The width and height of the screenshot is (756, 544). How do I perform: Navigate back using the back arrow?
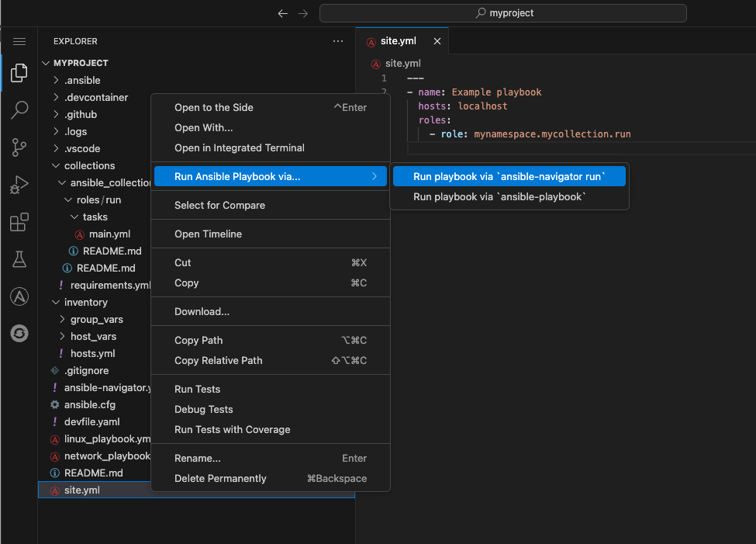click(x=282, y=12)
